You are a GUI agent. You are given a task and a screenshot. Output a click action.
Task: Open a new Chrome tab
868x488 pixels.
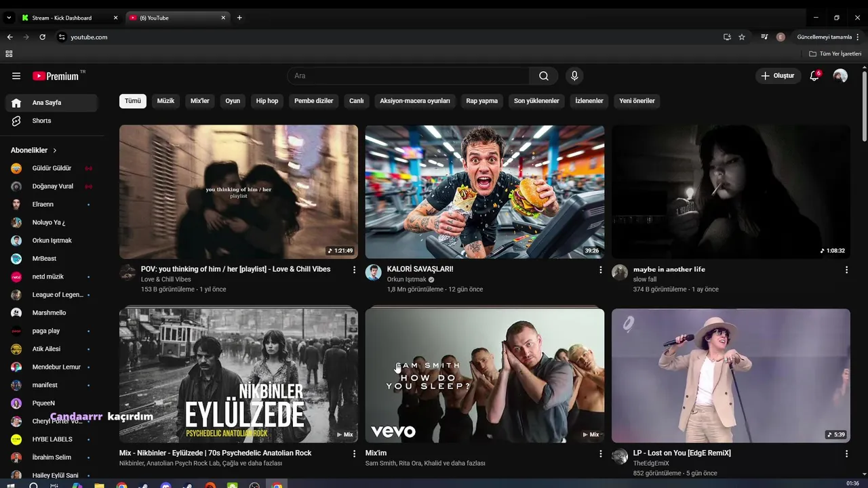(x=239, y=18)
